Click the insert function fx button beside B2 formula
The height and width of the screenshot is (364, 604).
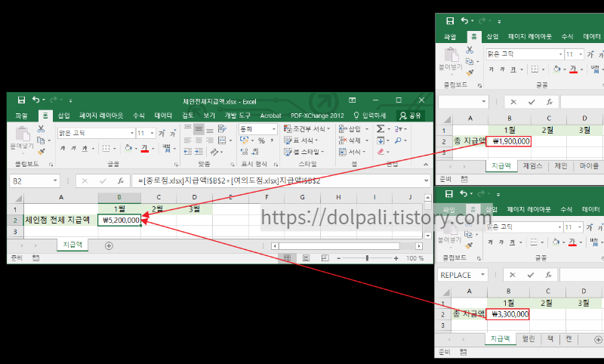121,180
